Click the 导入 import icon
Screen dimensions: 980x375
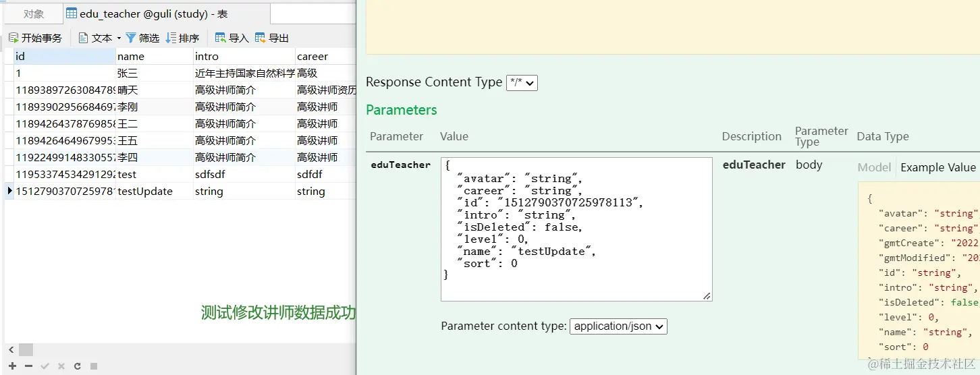pos(220,38)
